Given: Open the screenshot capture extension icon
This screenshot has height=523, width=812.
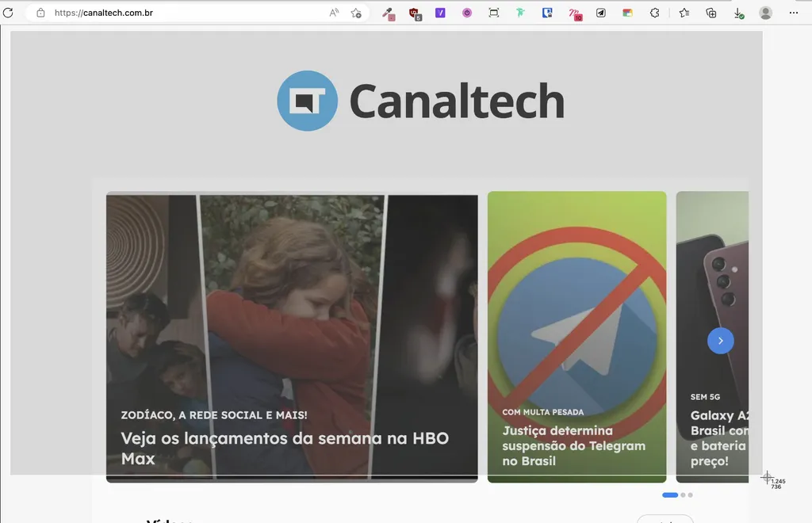Looking at the screenshot, I should (x=494, y=13).
